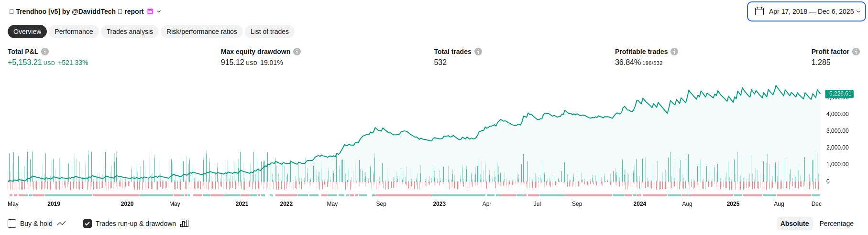The height and width of the screenshot is (235, 868).
Task: Switch to the Performance tab
Action: tap(74, 32)
